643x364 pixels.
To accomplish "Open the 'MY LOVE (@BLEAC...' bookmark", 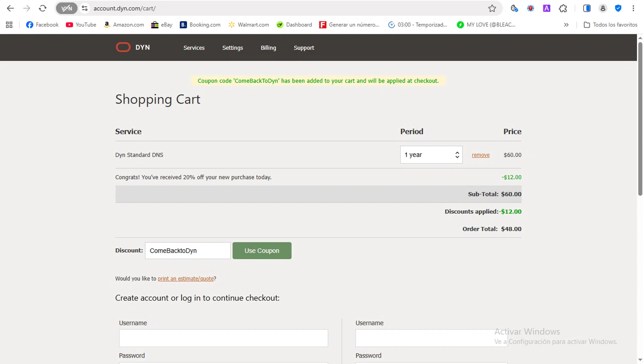I will pyautogui.click(x=486, y=25).
